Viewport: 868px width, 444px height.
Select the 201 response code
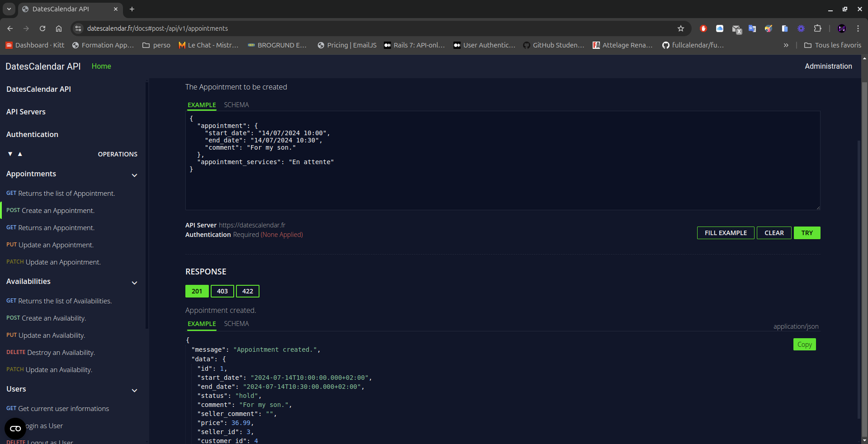point(197,291)
